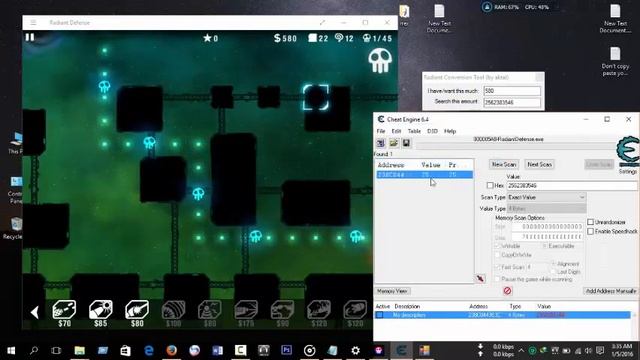Select the $100 tower icon
640x360 pixels.
click(173, 313)
